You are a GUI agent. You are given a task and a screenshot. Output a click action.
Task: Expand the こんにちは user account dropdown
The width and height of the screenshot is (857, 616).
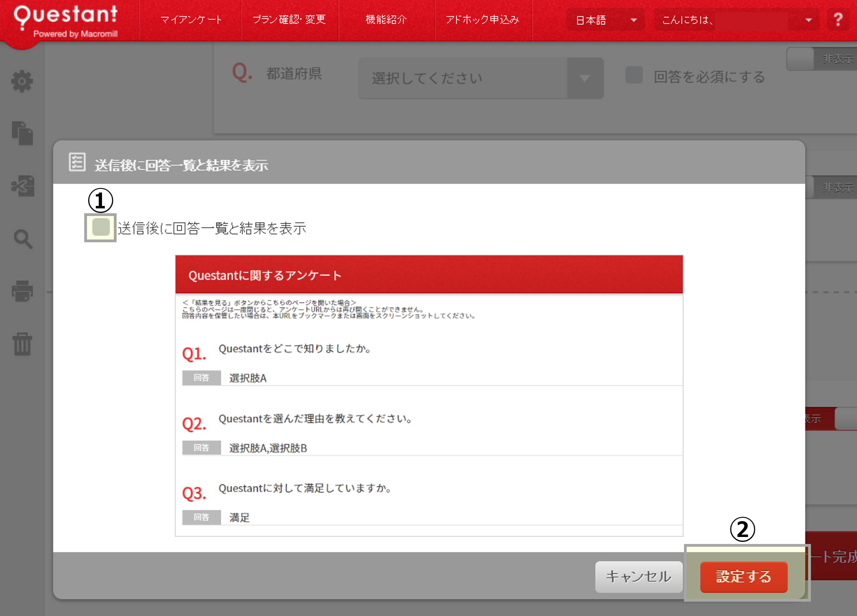[736, 20]
